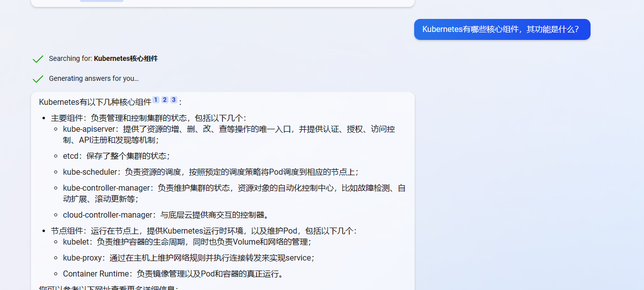Image resolution: width=644 pixels, height=290 pixels.
Task: Open citation reference 1
Action: click(156, 100)
